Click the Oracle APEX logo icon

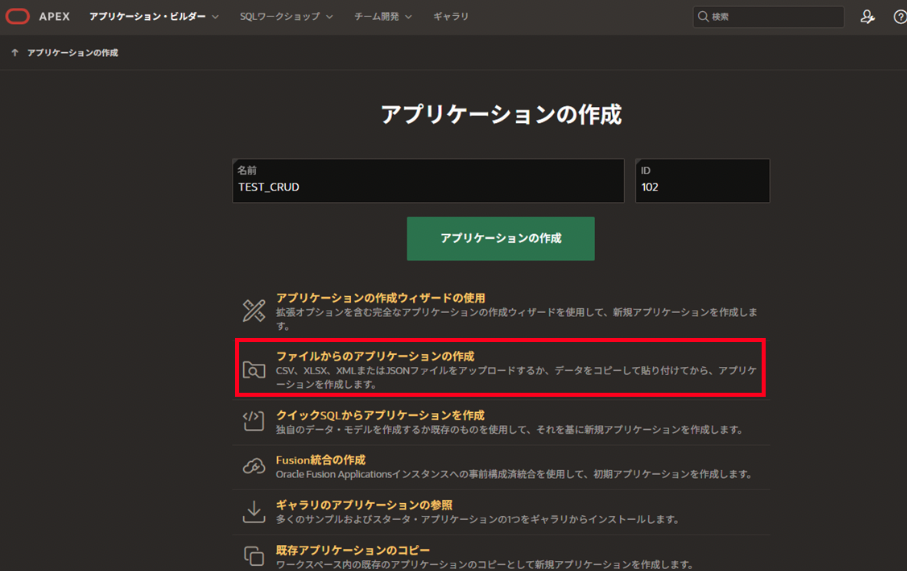18,16
